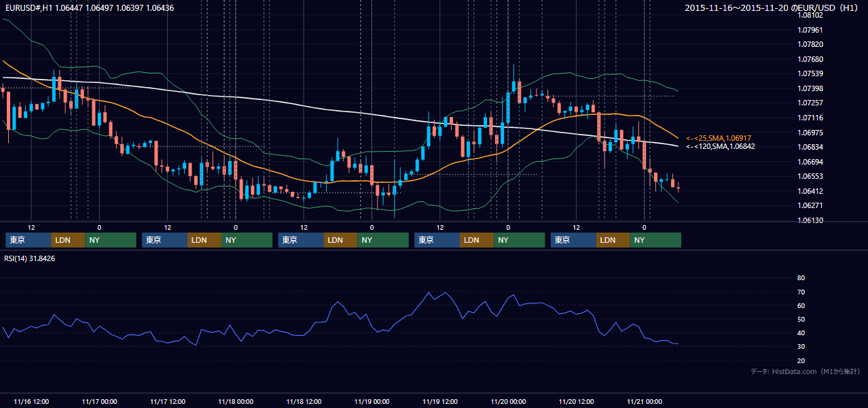Click price axis label 1.06834
868x408 pixels.
pos(810,147)
